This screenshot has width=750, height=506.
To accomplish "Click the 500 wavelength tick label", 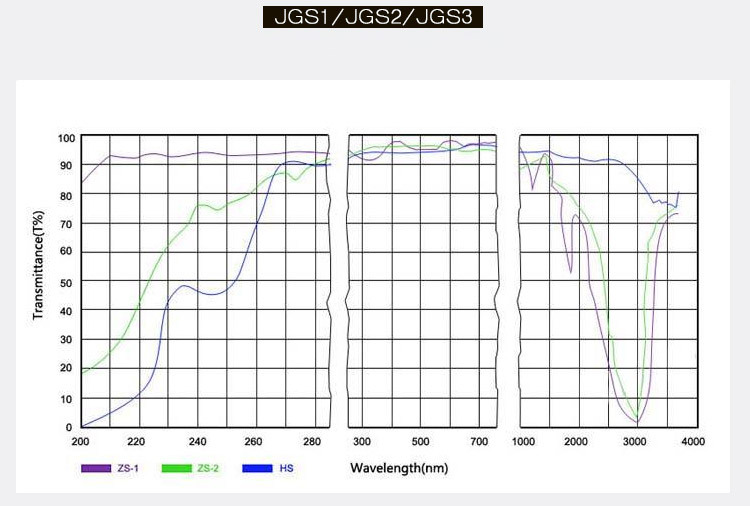I will point(420,441).
